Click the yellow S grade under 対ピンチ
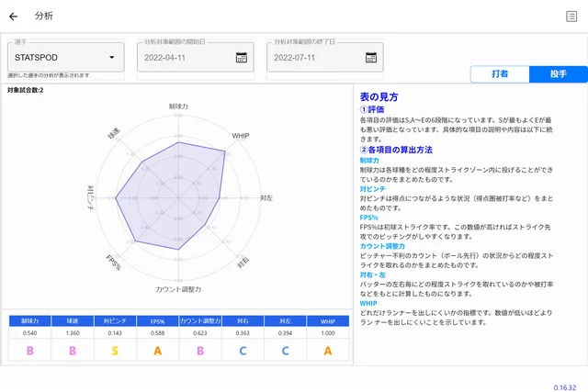Viewport: 588px width, 392px height. pyautogui.click(x=115, y=350)
